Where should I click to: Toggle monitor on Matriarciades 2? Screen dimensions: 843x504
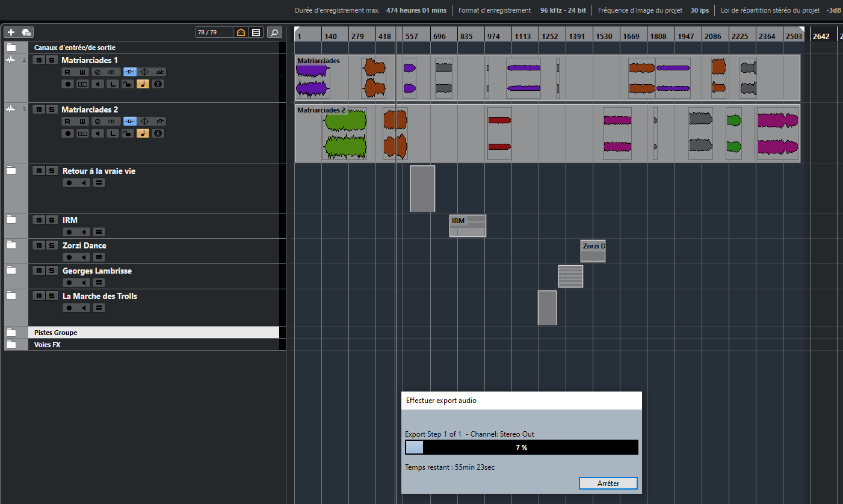(97, 134)
